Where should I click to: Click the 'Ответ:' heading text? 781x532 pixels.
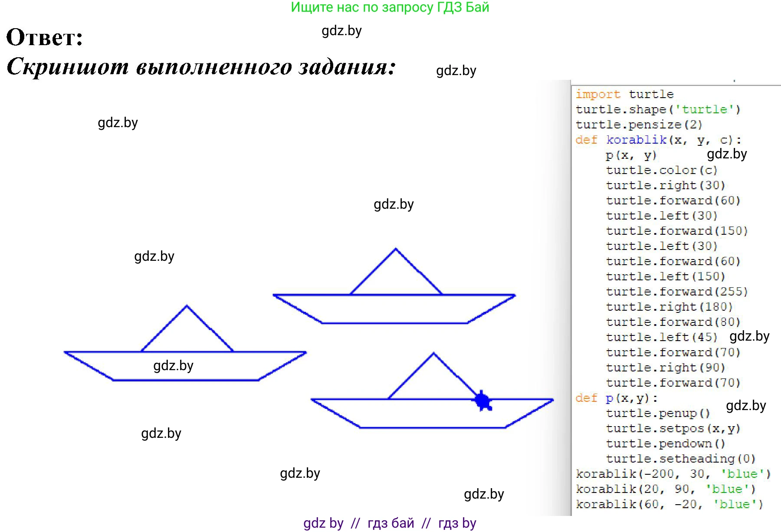[x=45, y=37]
